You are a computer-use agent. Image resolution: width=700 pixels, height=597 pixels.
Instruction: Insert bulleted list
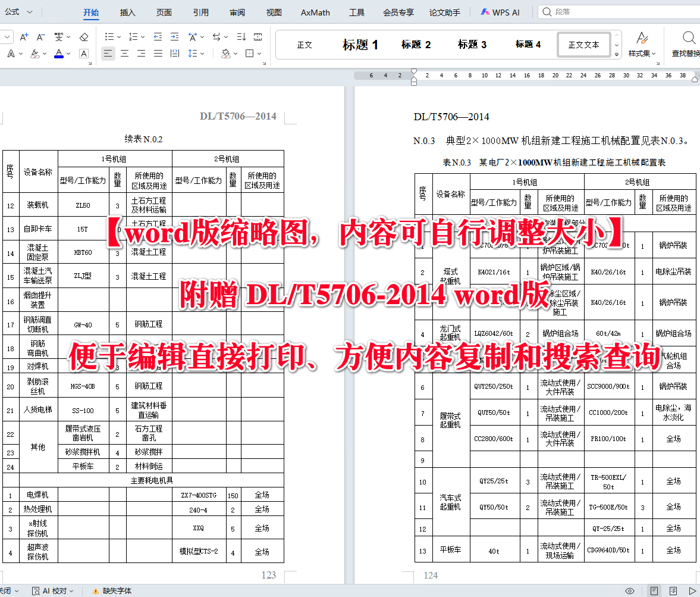(x=109, y=37)
